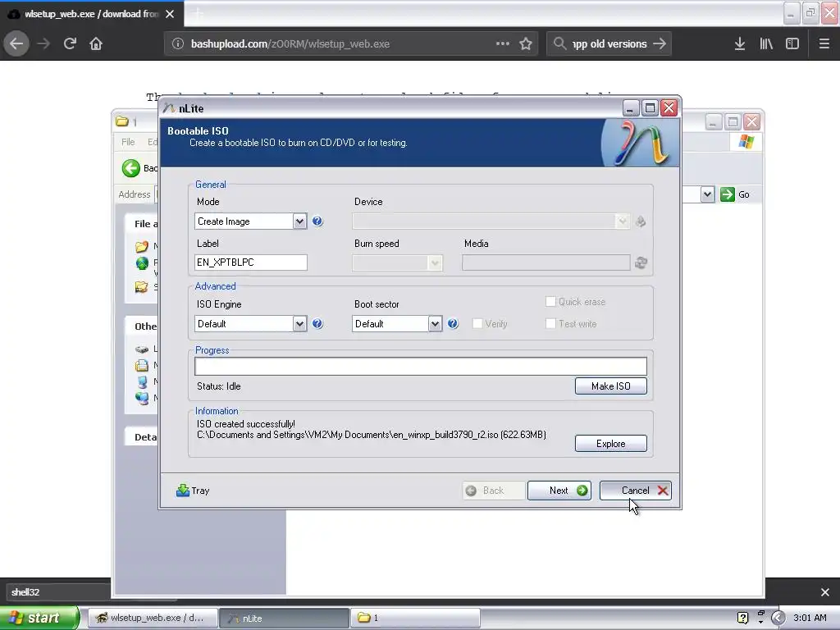Expand hidden system tray icons arrow
The width and height of the screenshot is (840, 630).
point(778,618)
